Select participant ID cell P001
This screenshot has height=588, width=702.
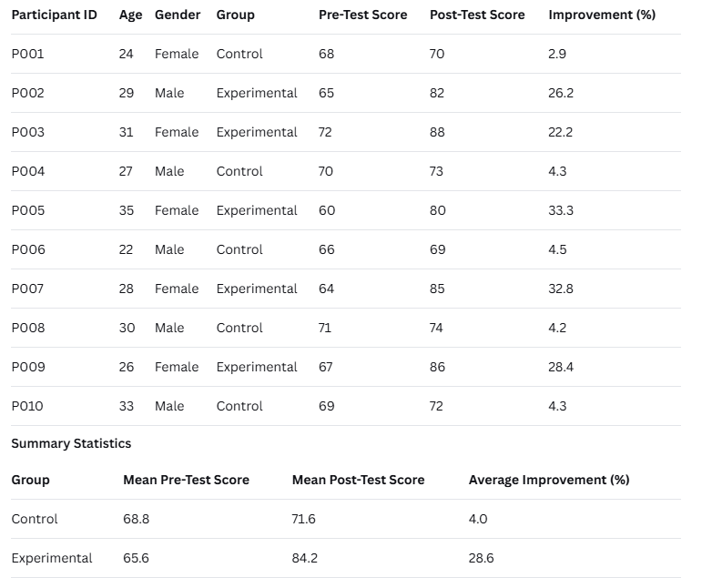(27, 54)
